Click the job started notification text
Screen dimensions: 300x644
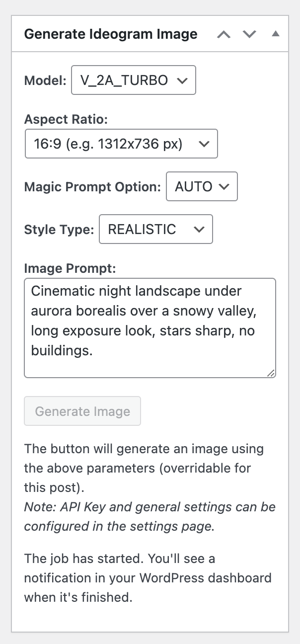[148, 578]
